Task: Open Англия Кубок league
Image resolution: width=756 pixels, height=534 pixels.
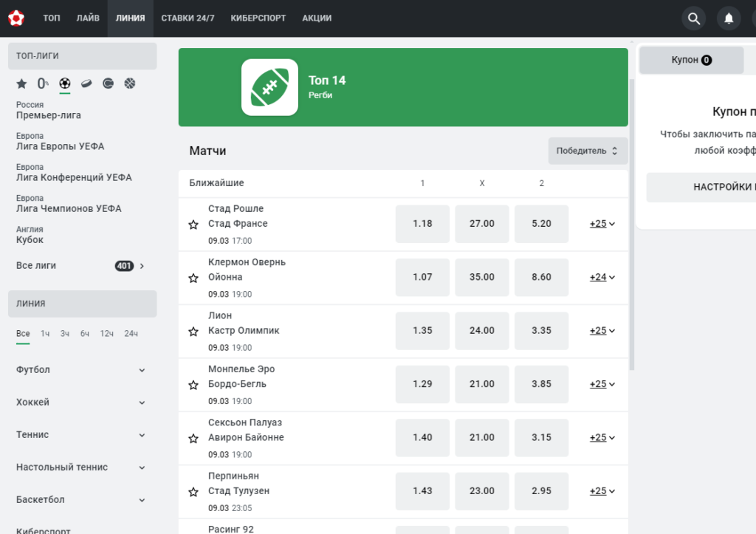Action: pyautogui.click(x=30, y=235)
